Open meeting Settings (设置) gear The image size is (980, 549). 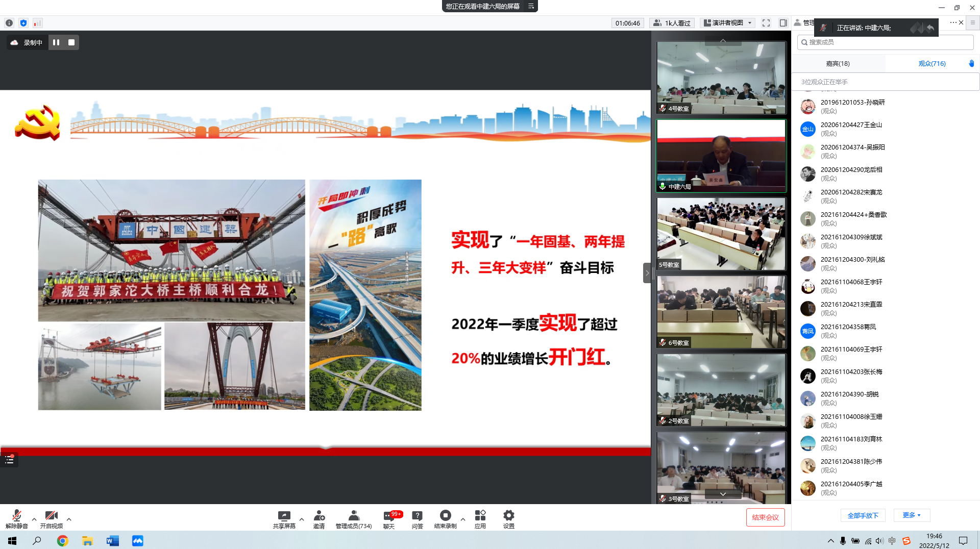[x=508, y=518]
